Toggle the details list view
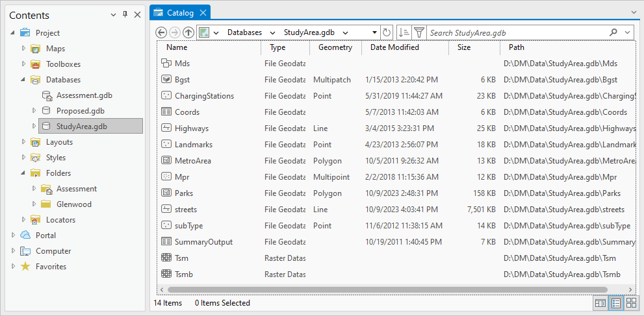This screenshot has height=316, width=644. [x=616, y=303]
